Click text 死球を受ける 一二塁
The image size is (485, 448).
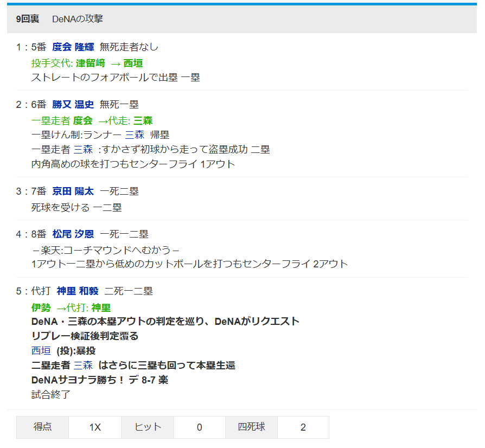click(x=76, y=207)
